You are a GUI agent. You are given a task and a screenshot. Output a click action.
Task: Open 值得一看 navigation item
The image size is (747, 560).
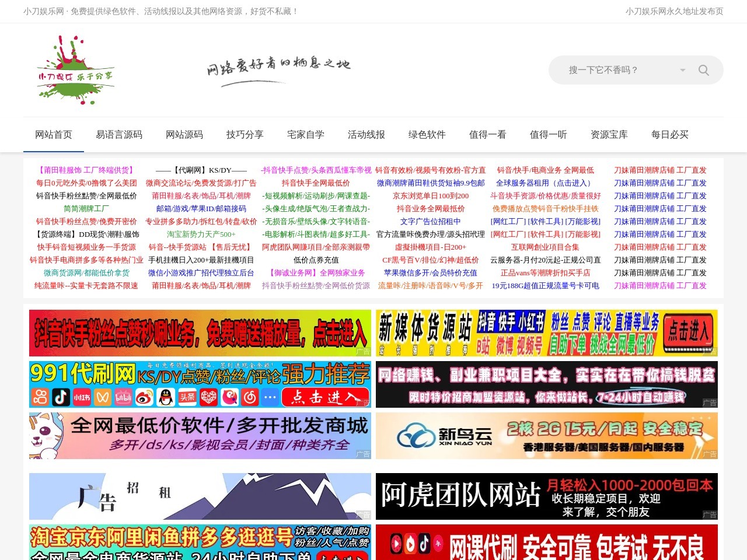tap(488, 134)
